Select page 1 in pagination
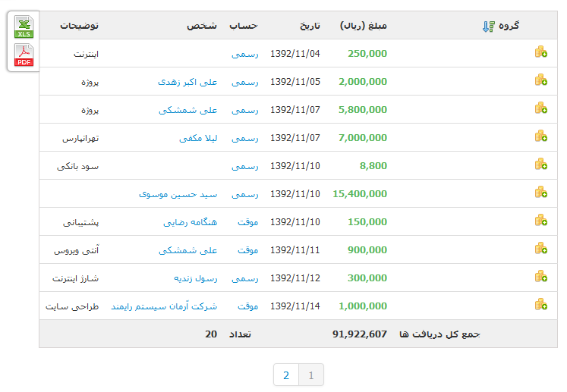Screen dimensions: 567x392 click(x=311, y=375)
